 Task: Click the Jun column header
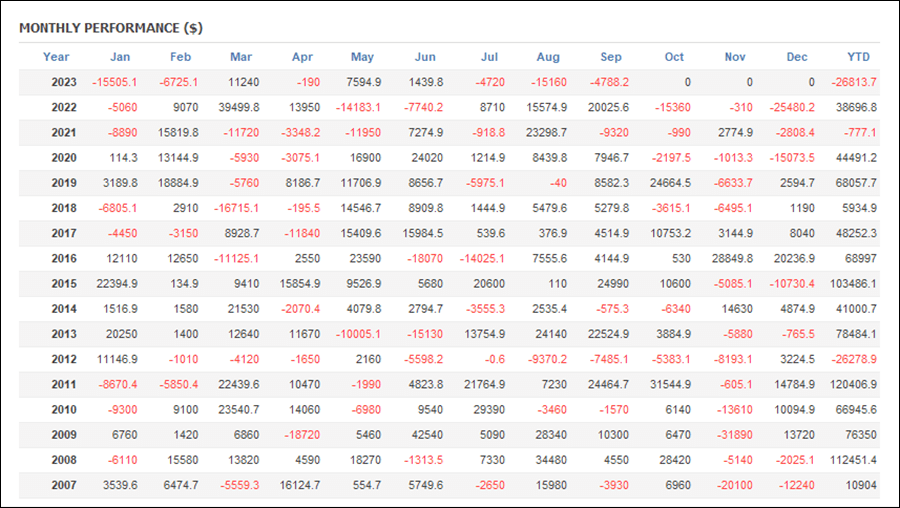pyautogui.click(x=425, y=57)
